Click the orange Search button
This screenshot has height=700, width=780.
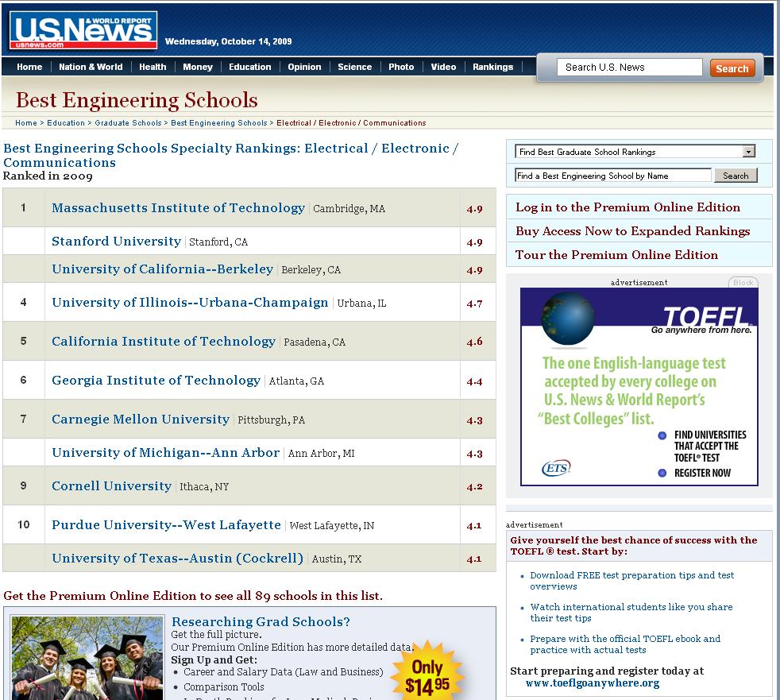[x=732, y=68]
